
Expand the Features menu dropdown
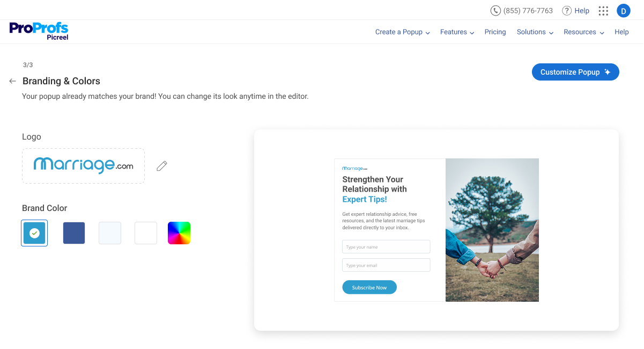457,32
